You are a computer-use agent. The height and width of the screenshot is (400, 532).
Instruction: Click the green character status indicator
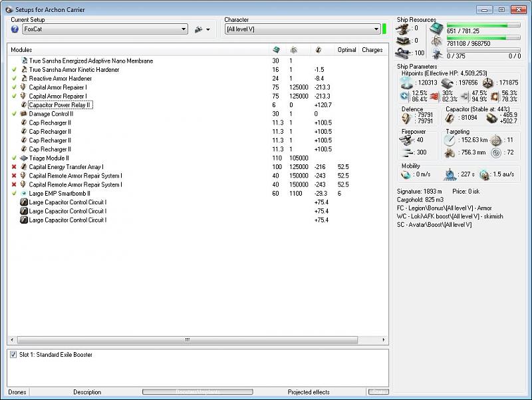tap(384, 29)
